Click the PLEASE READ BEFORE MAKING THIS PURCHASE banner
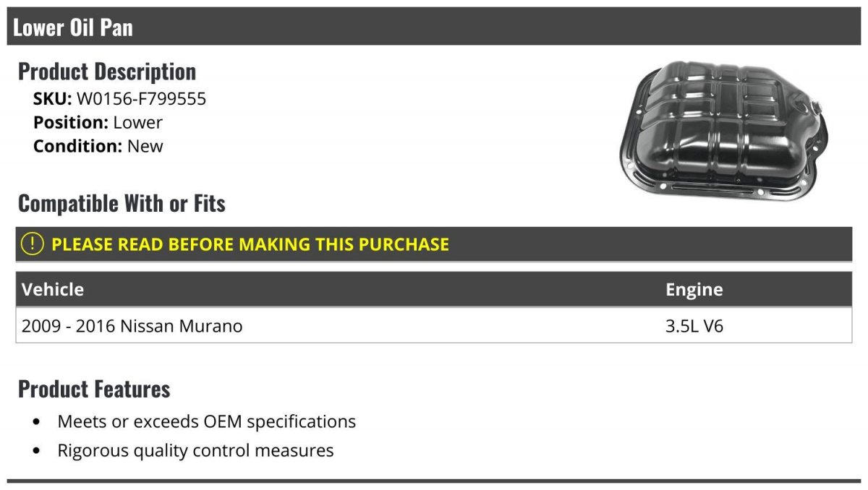This screenshot has height=490, width=868. tap(434, 244)
